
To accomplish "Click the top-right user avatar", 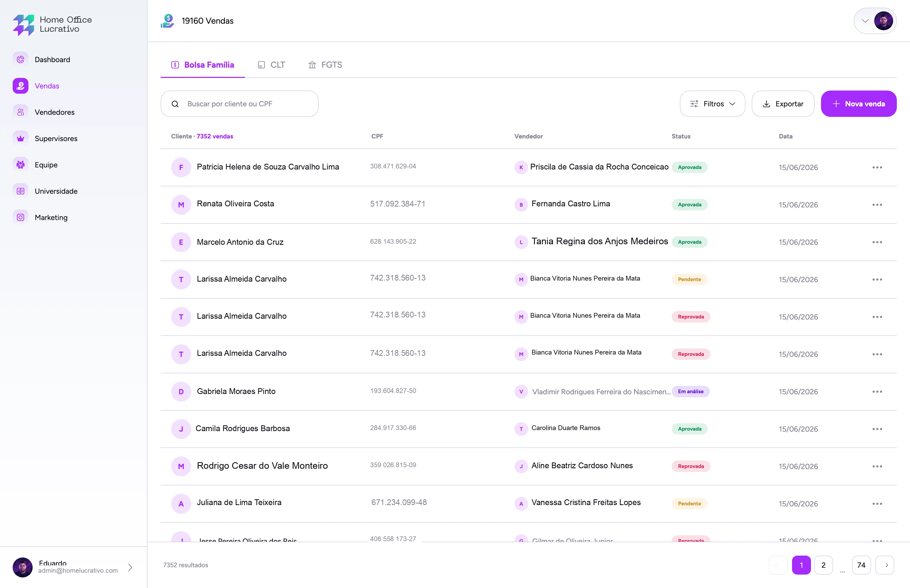I will 884,21.
